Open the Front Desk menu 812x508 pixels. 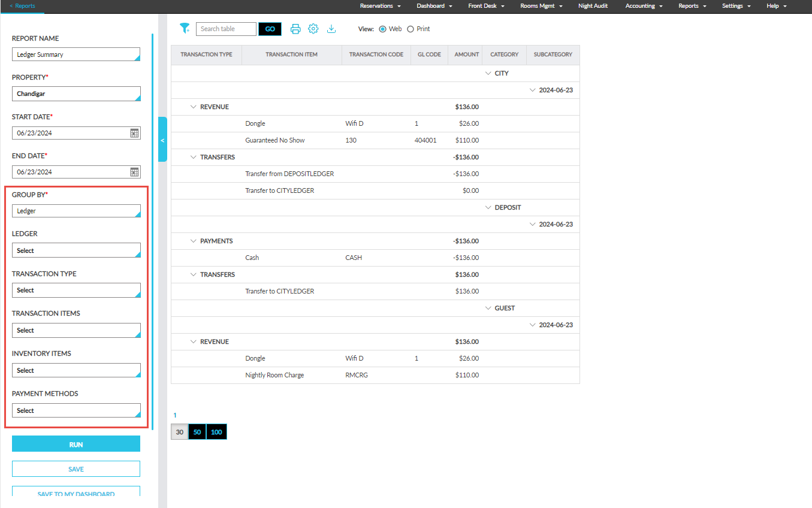tap(486, 6)
